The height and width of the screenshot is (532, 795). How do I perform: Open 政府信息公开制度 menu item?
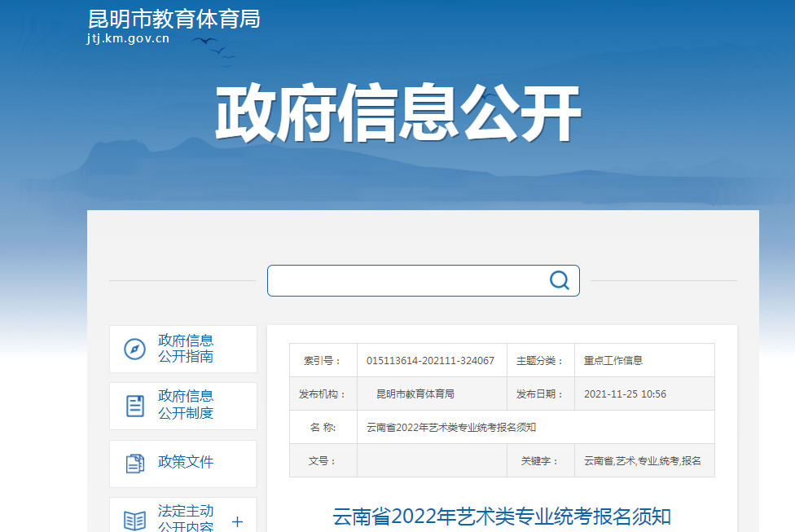pyautogui.click(x=183, y=406)
